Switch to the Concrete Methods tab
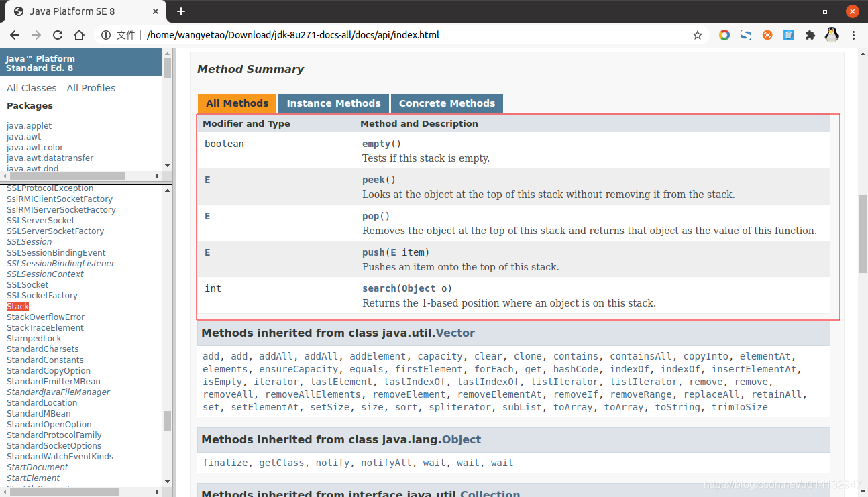Viewport: 868px width, 497px height. point(447,103)
